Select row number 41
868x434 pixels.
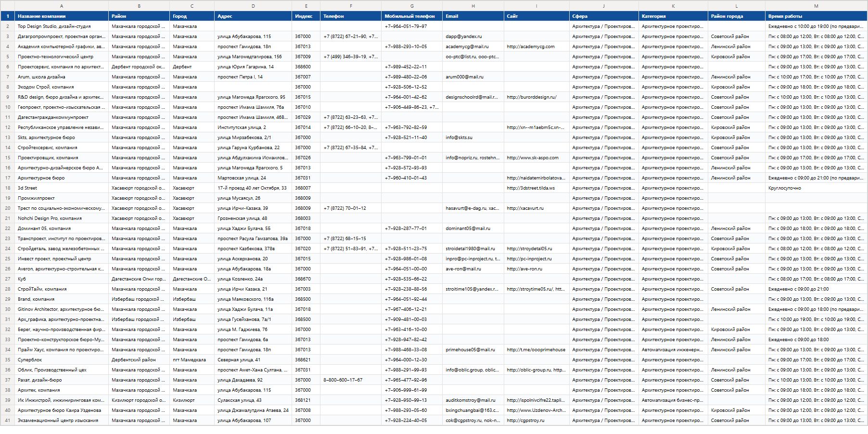tap(8, 421)
